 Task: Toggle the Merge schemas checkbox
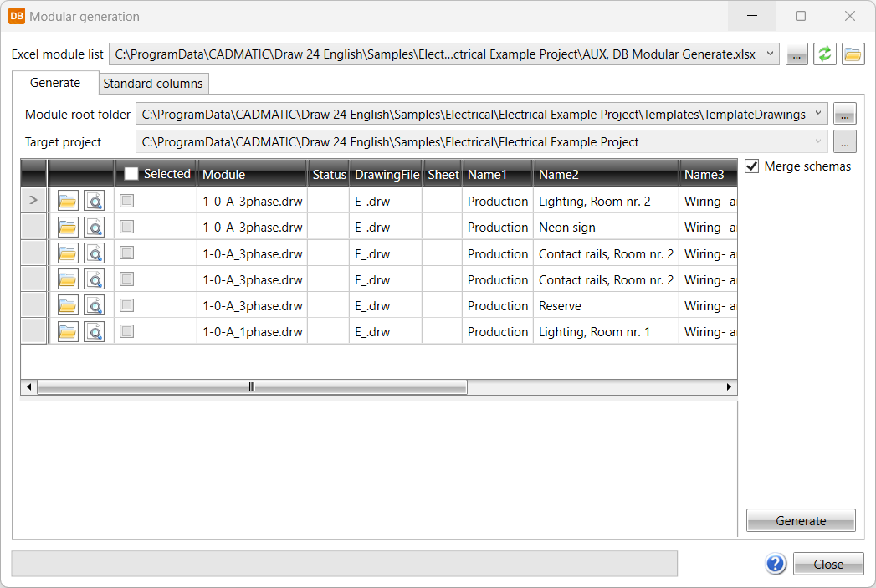point(752,166)
